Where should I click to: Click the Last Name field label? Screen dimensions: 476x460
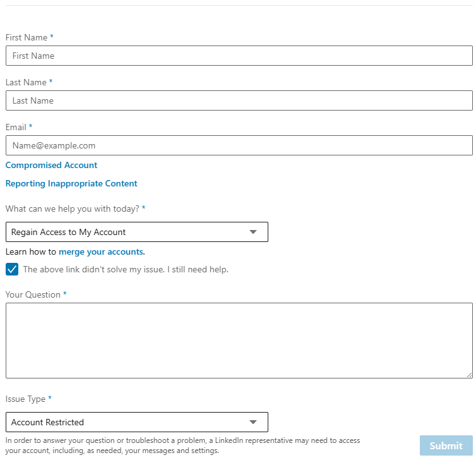26,82
